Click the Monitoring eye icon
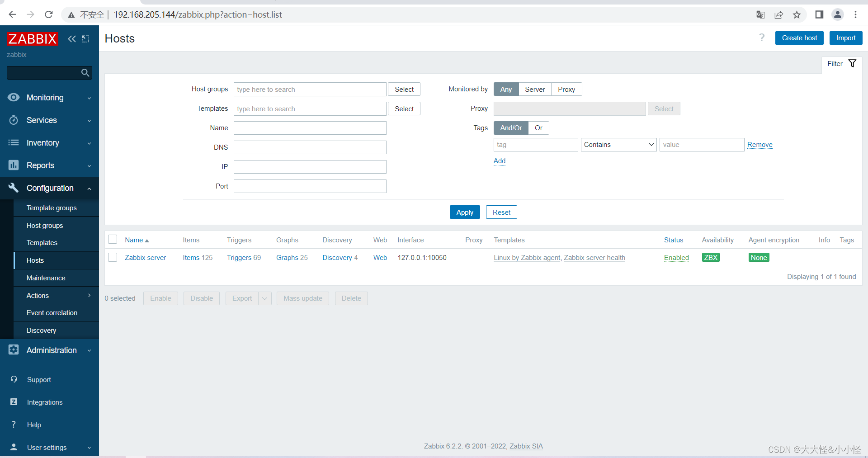868x458 pixels. (x=14, y=97)
